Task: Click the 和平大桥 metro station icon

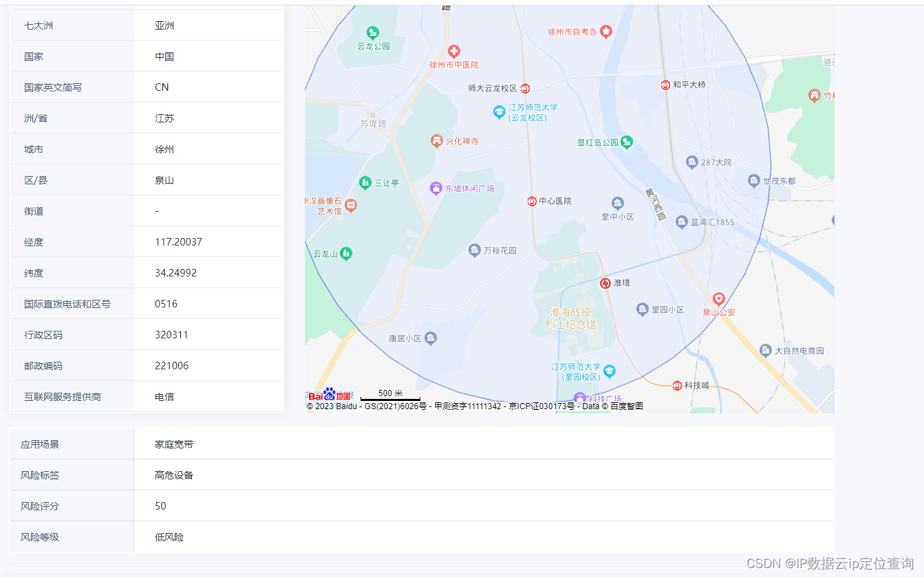Action: [x=665, y=85]
